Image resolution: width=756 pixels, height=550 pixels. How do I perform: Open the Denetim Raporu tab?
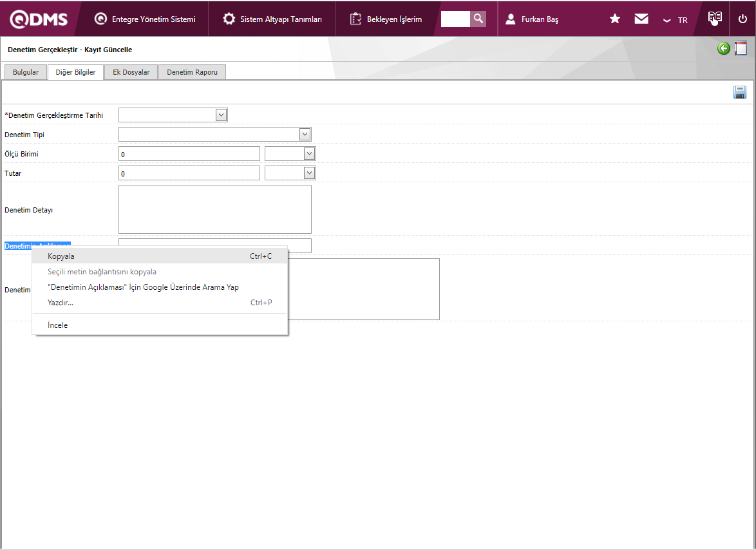[192, 72]
